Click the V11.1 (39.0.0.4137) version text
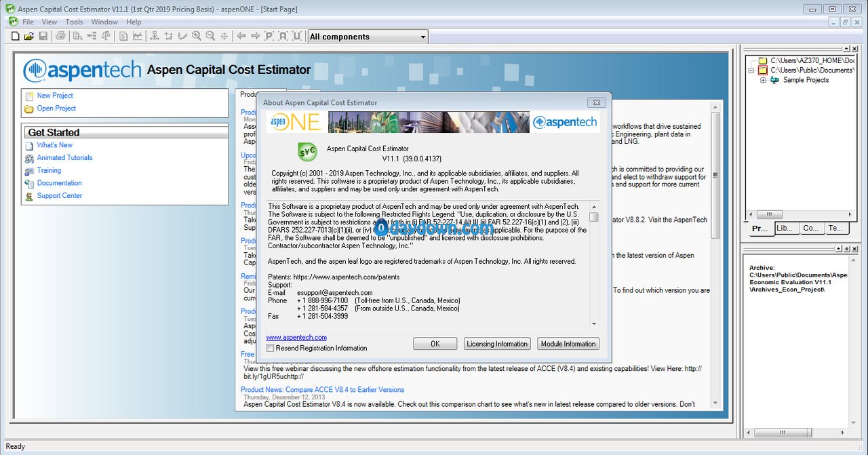868x455 pixels. coord(412,159)
